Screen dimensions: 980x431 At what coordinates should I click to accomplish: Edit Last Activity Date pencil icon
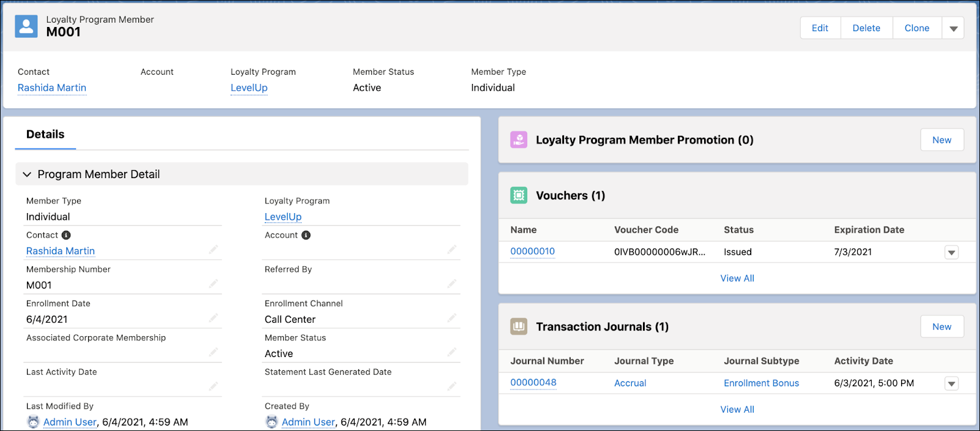pos(213,387)
